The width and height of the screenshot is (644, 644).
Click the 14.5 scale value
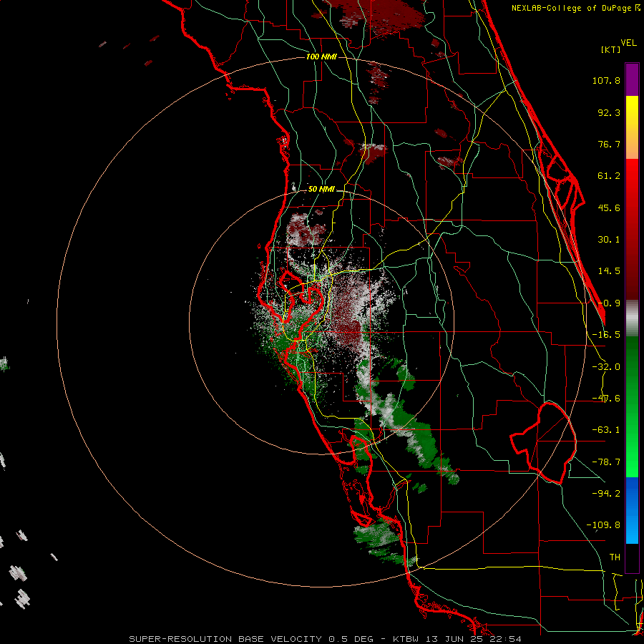[609, 271]
